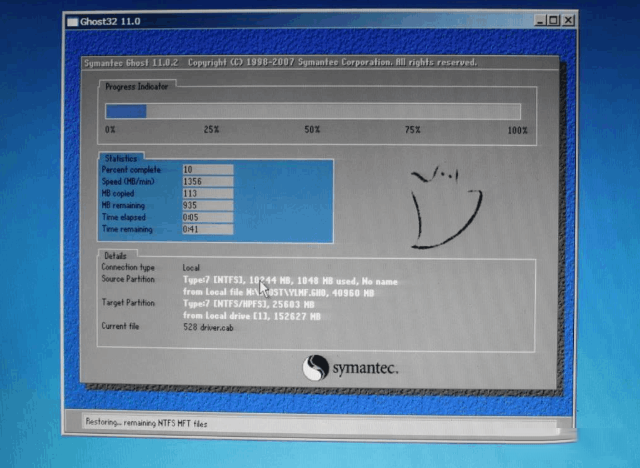640x468 pixels.
Task: Click the Percent complete value 10
Action: 208,170
